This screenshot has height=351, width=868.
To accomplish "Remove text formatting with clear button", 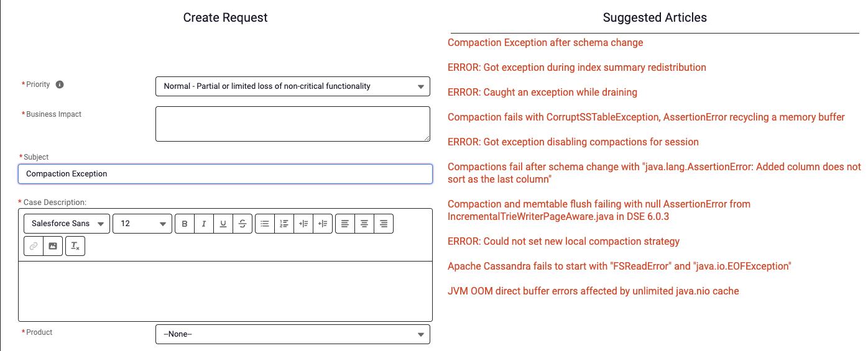I will [x=75, y=246].
